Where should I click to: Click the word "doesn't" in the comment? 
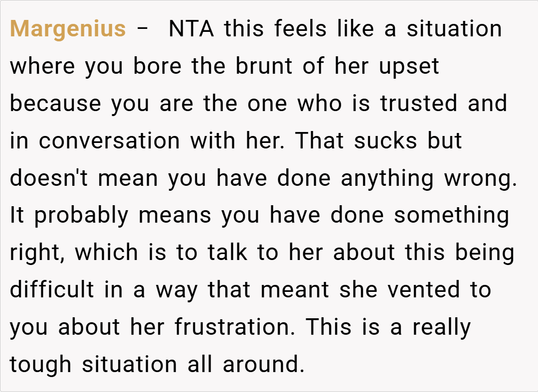point(49,178)
